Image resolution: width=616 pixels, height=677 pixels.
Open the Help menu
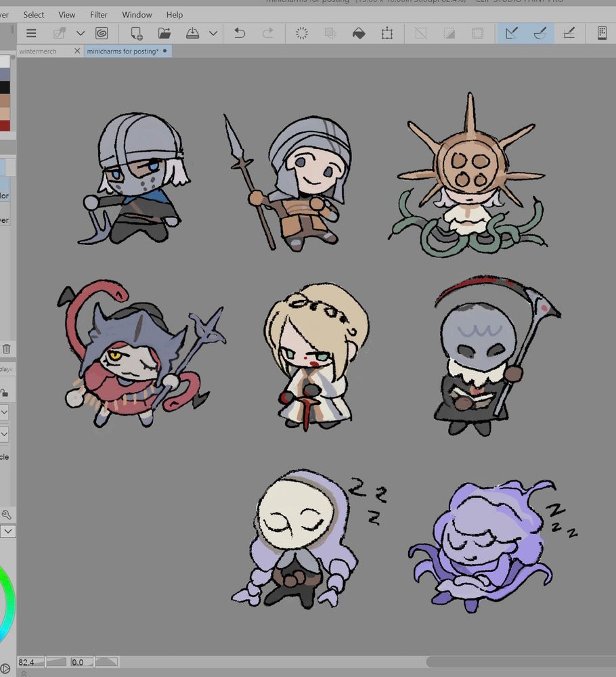[175, 15]
